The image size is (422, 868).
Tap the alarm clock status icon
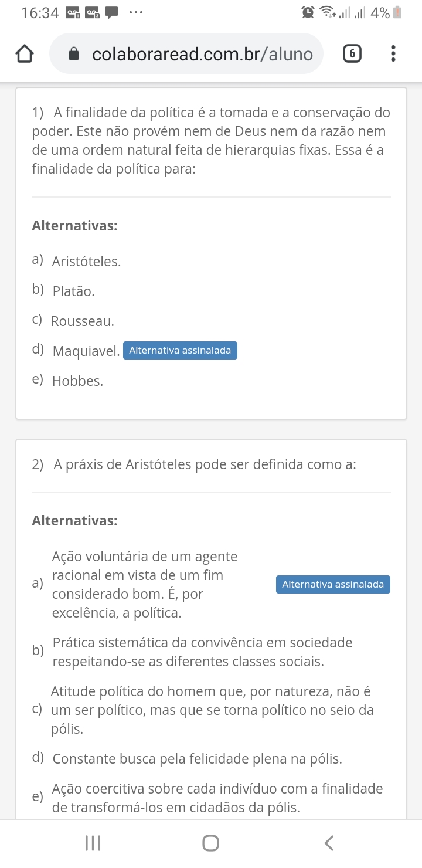point(307,12)
